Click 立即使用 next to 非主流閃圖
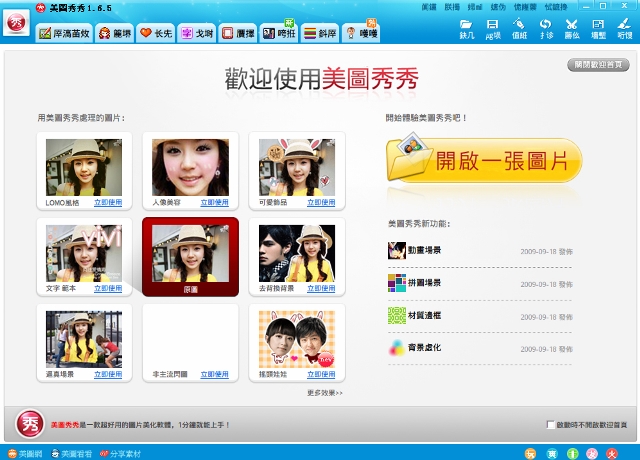Viewport: 640px width, 460px height. point(214,374)
